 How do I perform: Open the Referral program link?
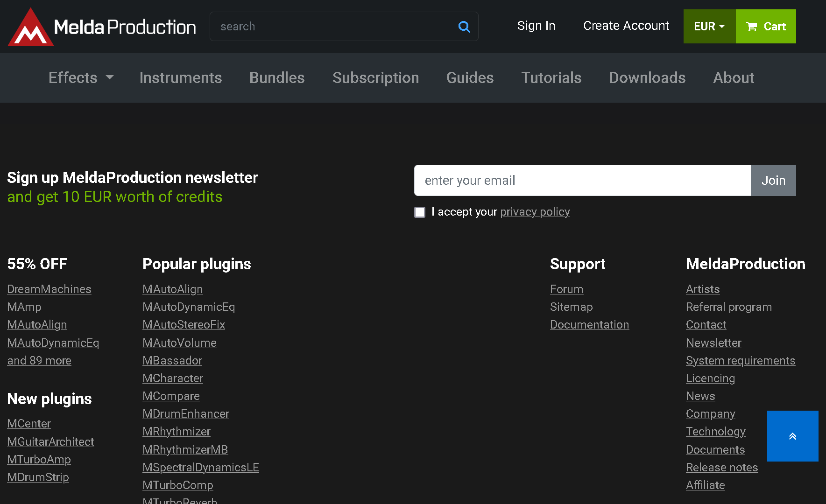(729, 307)
